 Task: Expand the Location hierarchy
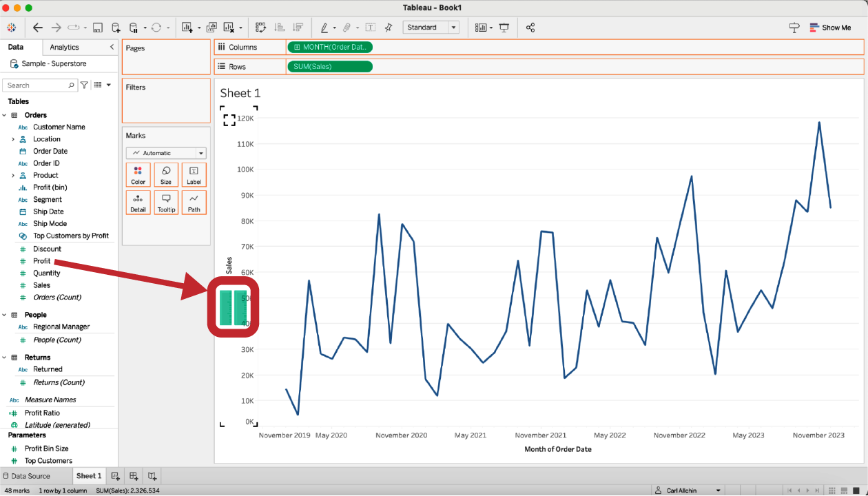[x=13, y=139]
